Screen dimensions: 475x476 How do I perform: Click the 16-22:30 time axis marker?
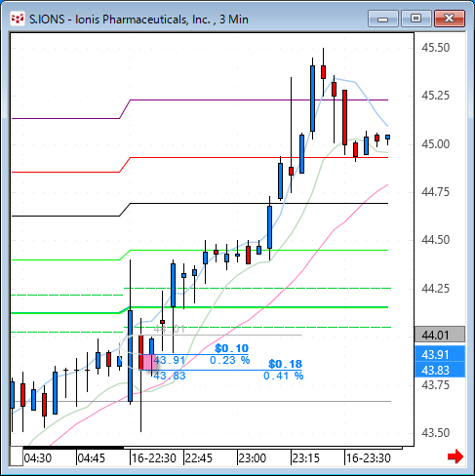(153, 458)
